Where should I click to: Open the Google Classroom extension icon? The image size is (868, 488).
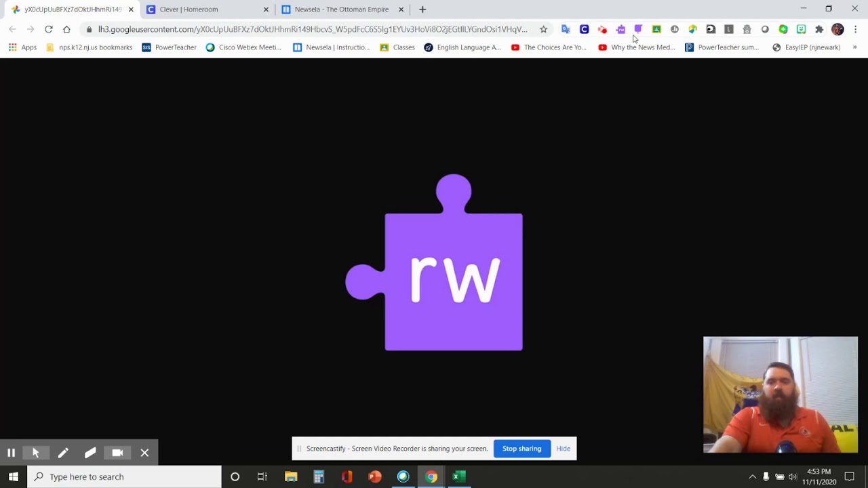(656, 29)
